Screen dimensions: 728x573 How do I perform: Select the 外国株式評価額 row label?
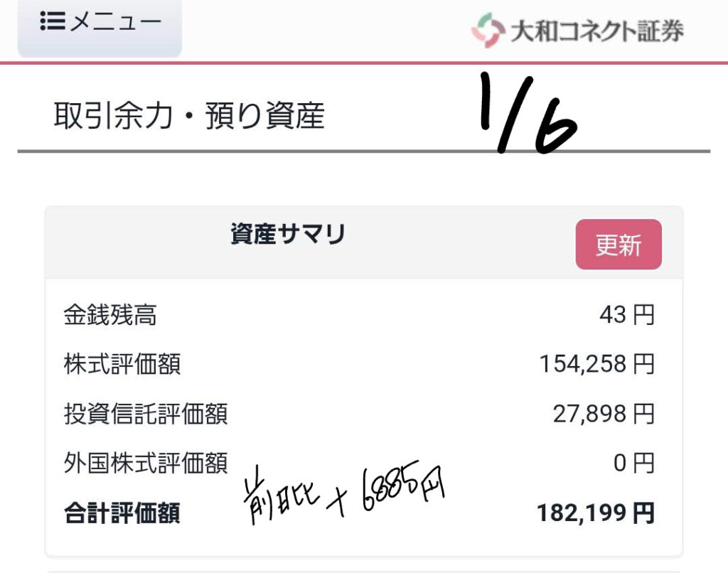146,464
